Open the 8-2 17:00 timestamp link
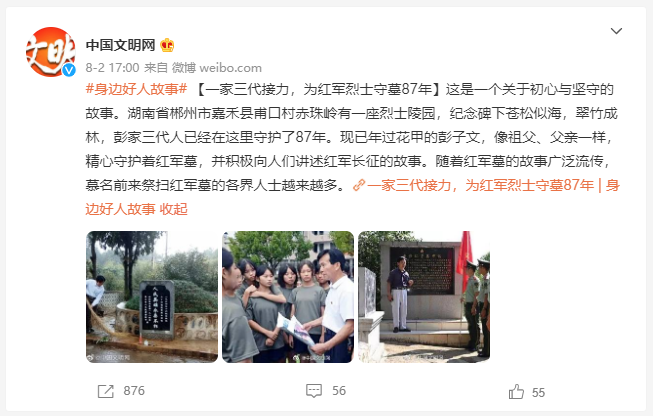 (112, 67)
